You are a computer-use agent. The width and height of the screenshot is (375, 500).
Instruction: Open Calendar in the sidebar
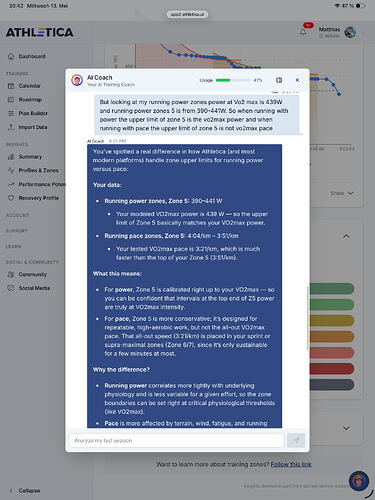[x=29, y=86]
